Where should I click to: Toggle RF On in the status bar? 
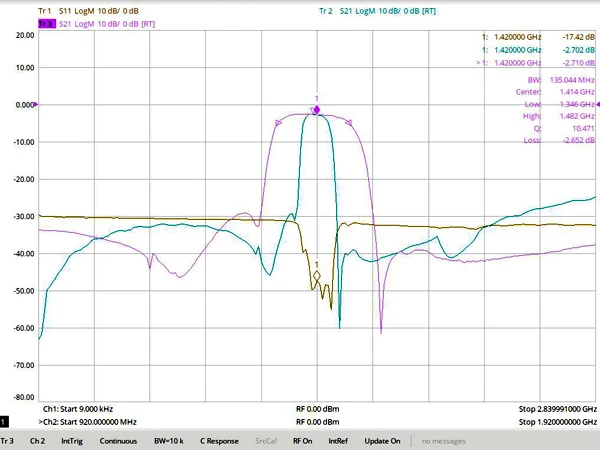coord(303,441)
